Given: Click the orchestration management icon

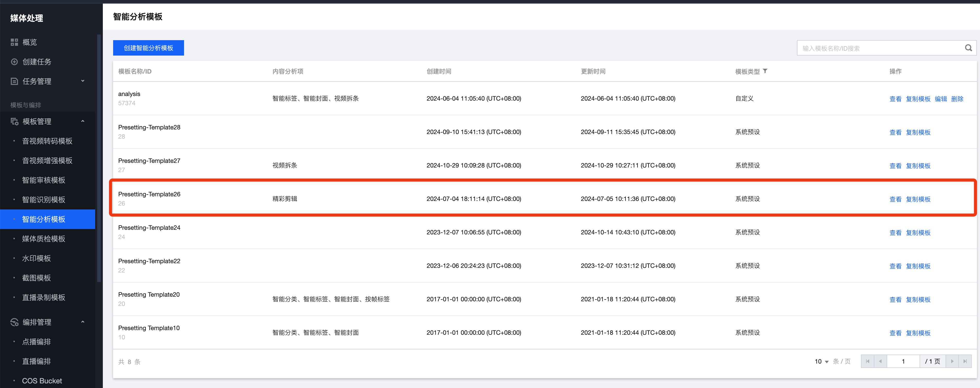Looking at the screenshot, I should [x=14, y=322].
